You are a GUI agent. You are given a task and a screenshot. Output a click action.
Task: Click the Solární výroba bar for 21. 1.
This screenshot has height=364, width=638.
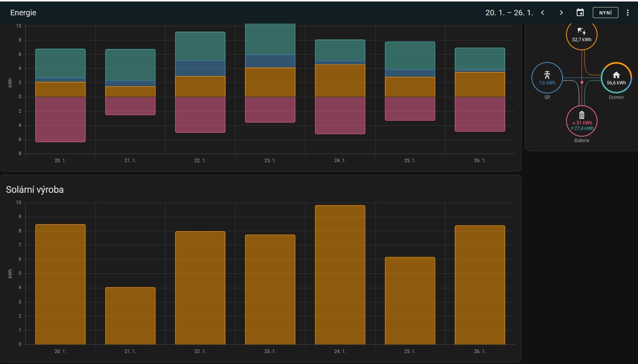click(x=130, y=316)
